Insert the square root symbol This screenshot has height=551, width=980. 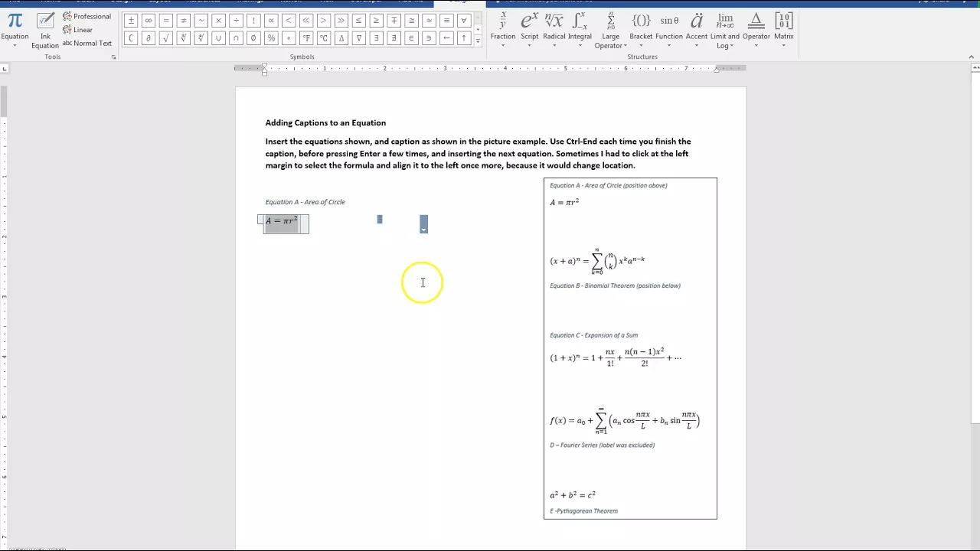point(166,38)
